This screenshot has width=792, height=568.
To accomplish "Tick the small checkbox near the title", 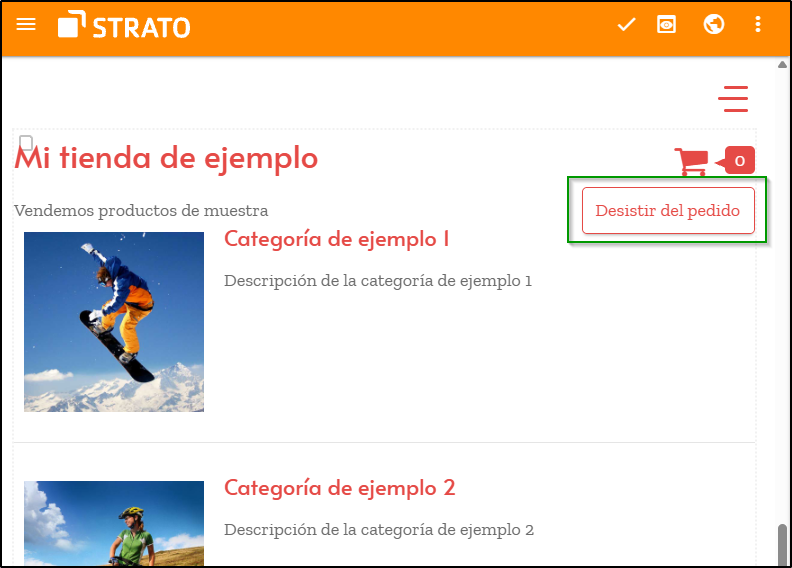I will [26, 142].
